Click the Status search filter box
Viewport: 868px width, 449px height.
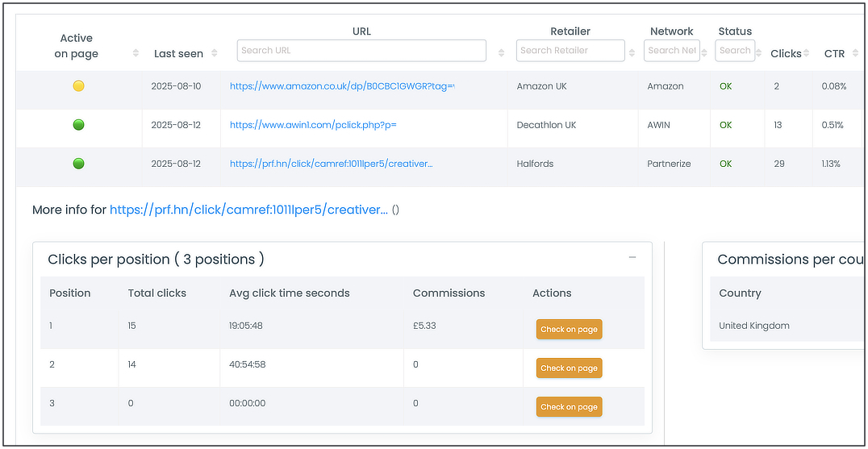[734, 51]
